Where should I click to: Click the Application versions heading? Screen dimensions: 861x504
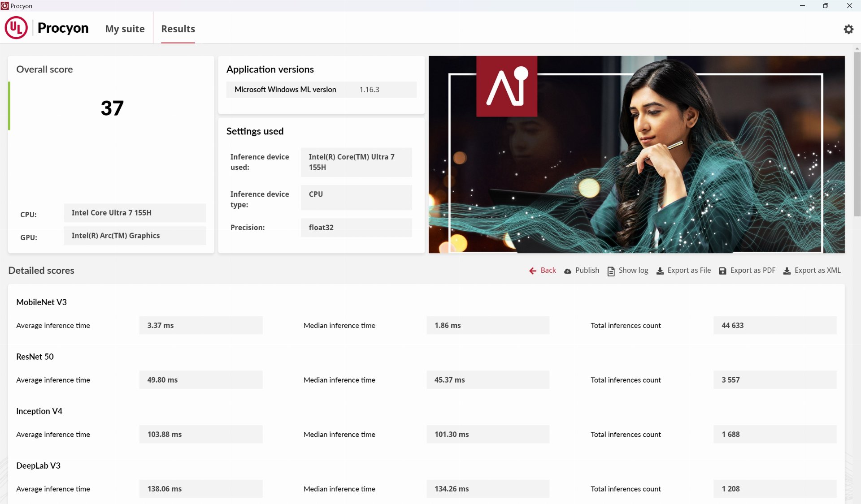270,69
